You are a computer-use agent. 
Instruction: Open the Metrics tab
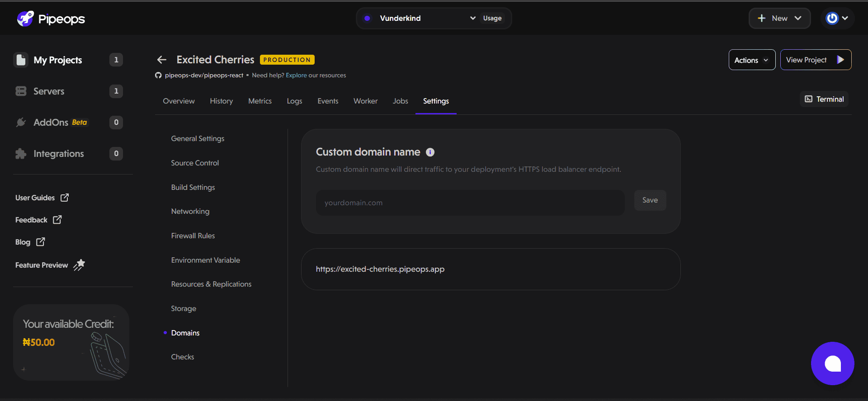point(260,101)
